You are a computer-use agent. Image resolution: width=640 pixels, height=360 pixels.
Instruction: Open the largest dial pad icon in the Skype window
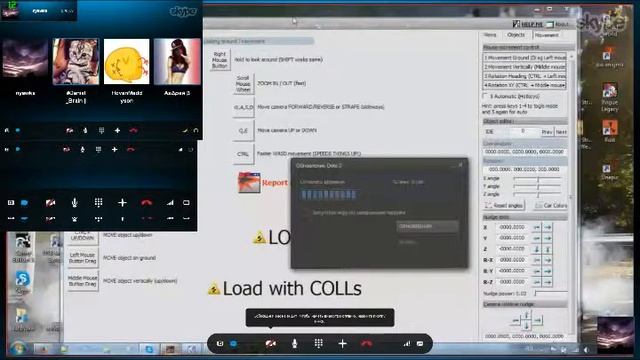(x=98, y=202)
